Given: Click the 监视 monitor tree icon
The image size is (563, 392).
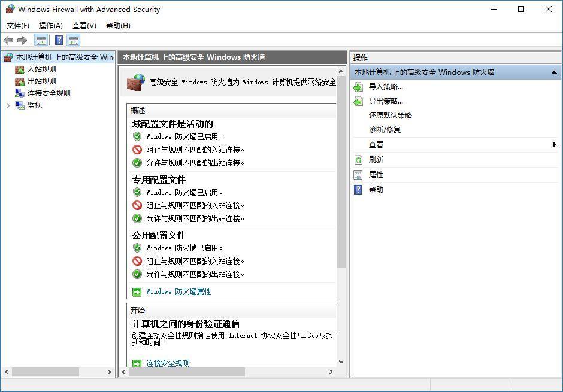Looking at the screenshot, I should 20,105.
